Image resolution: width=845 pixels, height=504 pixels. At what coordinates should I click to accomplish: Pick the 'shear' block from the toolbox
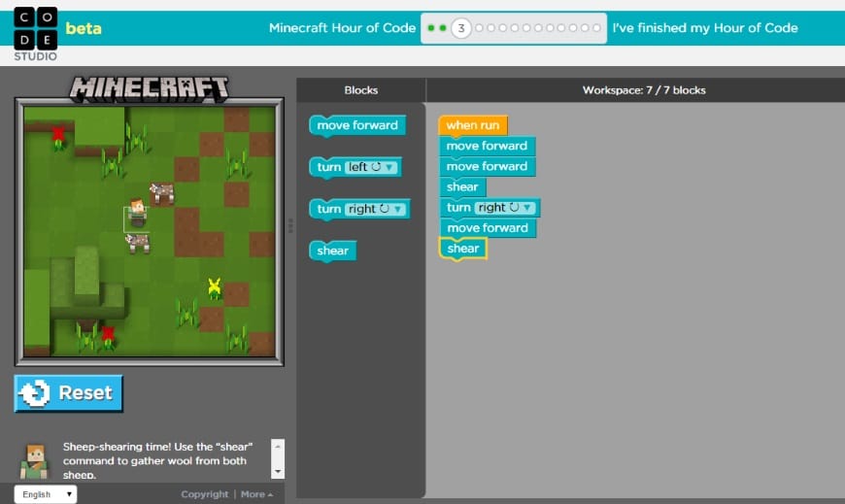coord(332,252)
